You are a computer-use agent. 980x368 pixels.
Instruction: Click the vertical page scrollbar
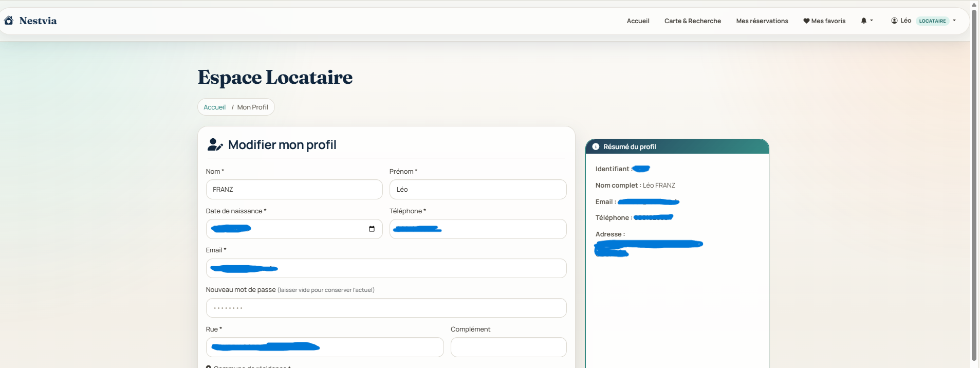(974, 184)
